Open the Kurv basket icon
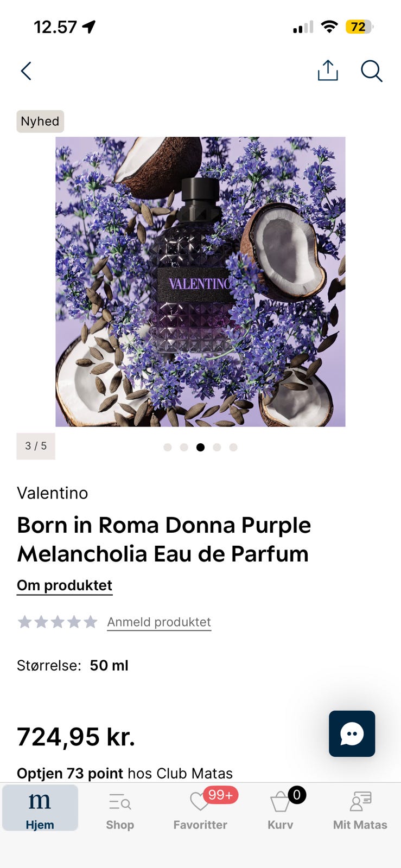The height and width of the screenshot is (868, 401). coord(280,802)
